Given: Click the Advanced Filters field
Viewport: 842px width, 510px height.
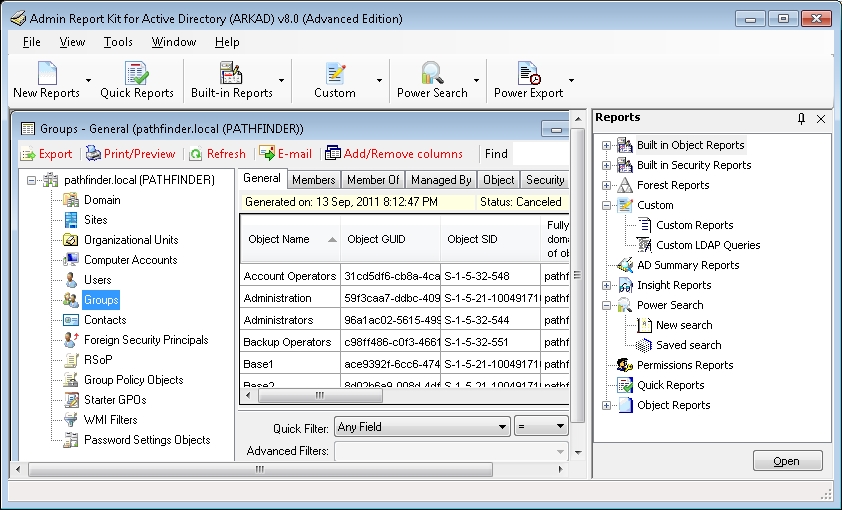Looking at the screenshot, I should [451, 451].
